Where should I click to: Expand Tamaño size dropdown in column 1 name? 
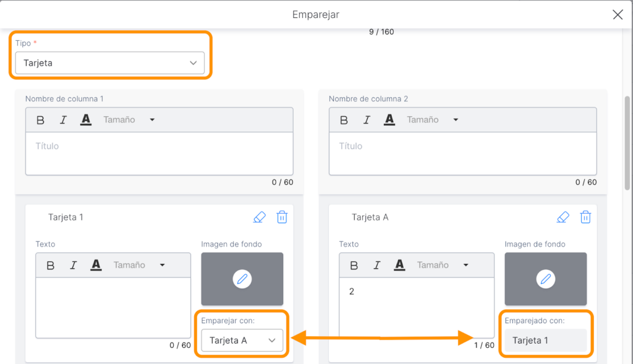tap(129, 120)
